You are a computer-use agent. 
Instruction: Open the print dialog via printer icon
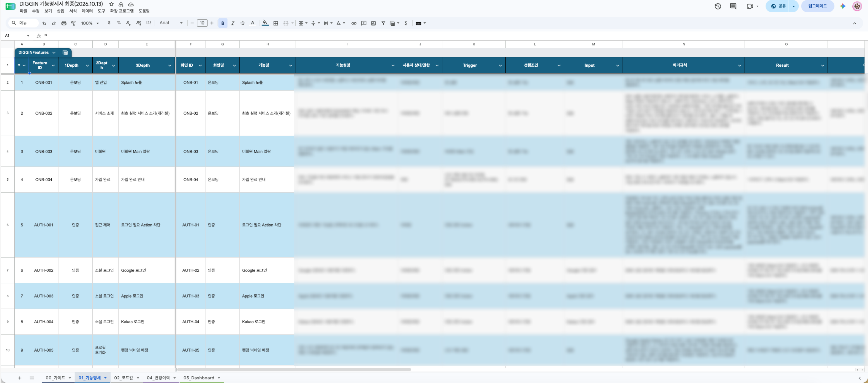point(64,23)
